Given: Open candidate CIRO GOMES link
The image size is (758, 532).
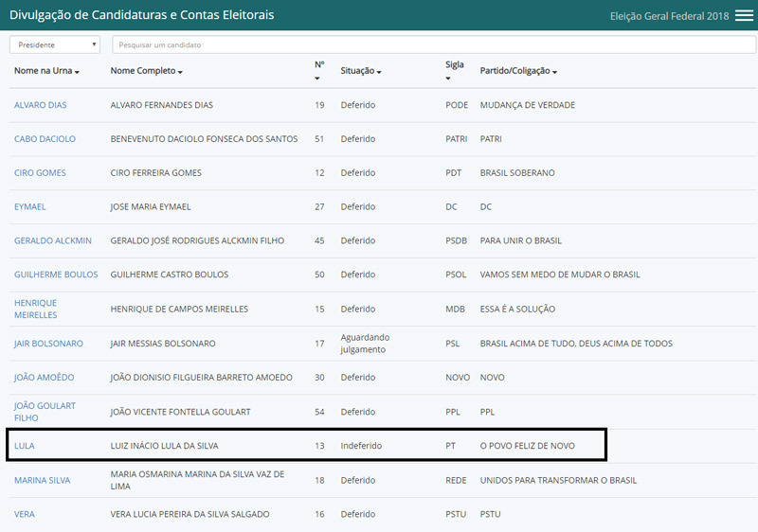Looking at the screenshot, I should click(x=40, y=173).
